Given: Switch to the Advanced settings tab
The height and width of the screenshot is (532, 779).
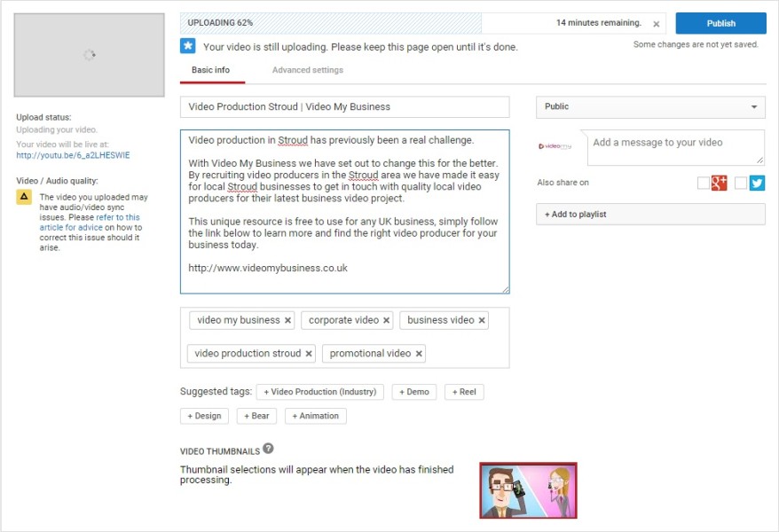Looking at the screenshot, I should click(308, 70).
